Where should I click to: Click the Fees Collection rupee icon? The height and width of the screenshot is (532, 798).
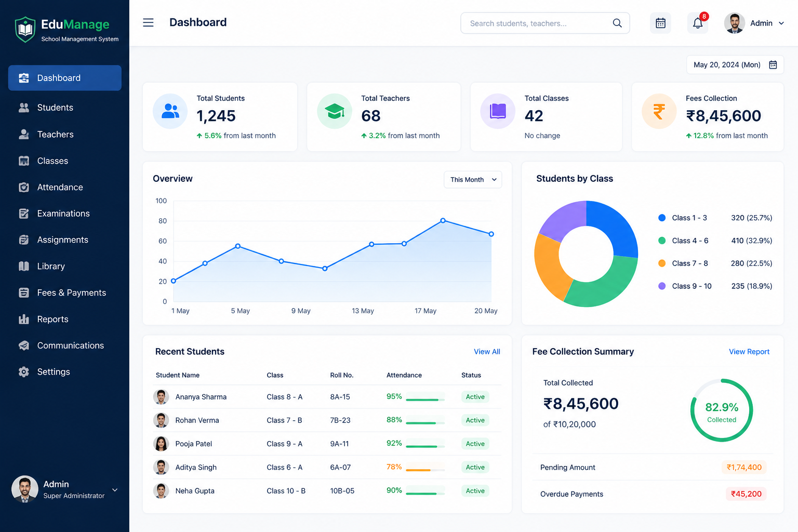coord(659,111)
